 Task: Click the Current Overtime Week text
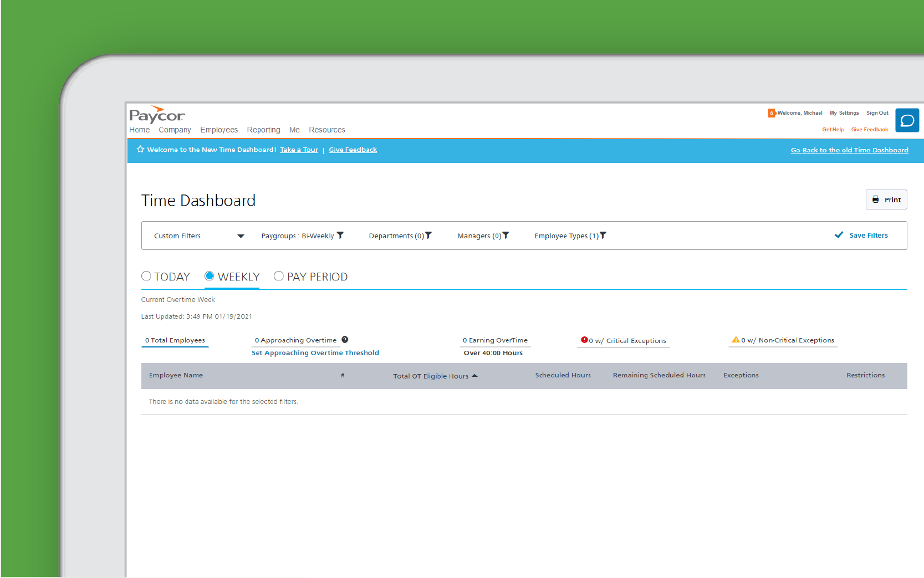click(x=178, y=300)
